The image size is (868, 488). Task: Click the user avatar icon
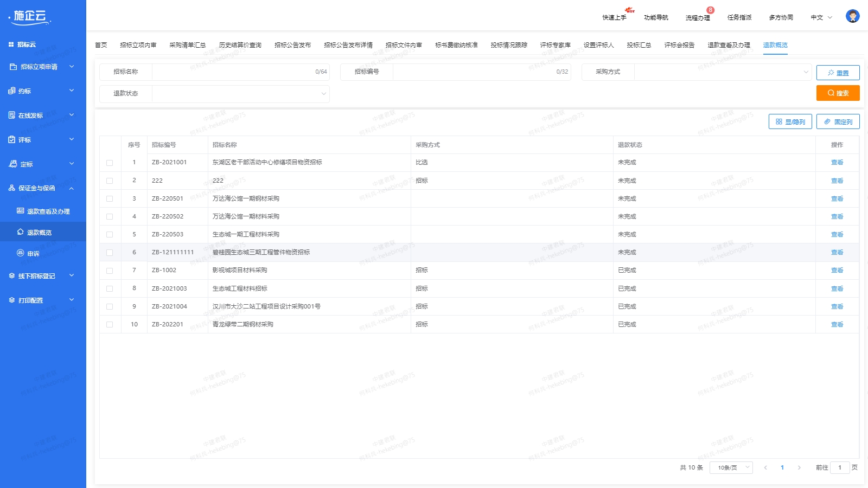click(852, 16)
